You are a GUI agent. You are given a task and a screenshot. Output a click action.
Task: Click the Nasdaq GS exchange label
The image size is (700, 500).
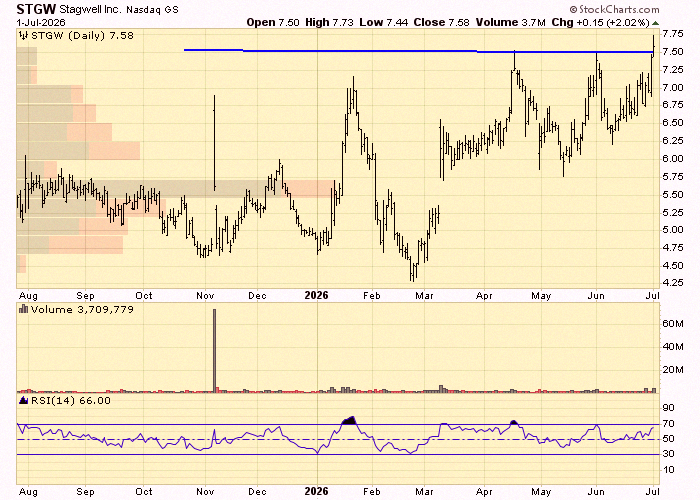tap(152, 10)
